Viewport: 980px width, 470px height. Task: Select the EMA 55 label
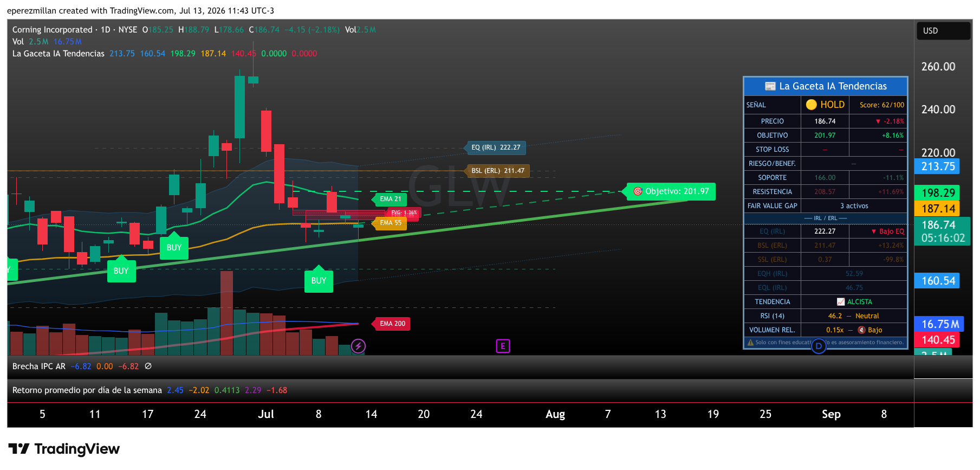[390, 223]
